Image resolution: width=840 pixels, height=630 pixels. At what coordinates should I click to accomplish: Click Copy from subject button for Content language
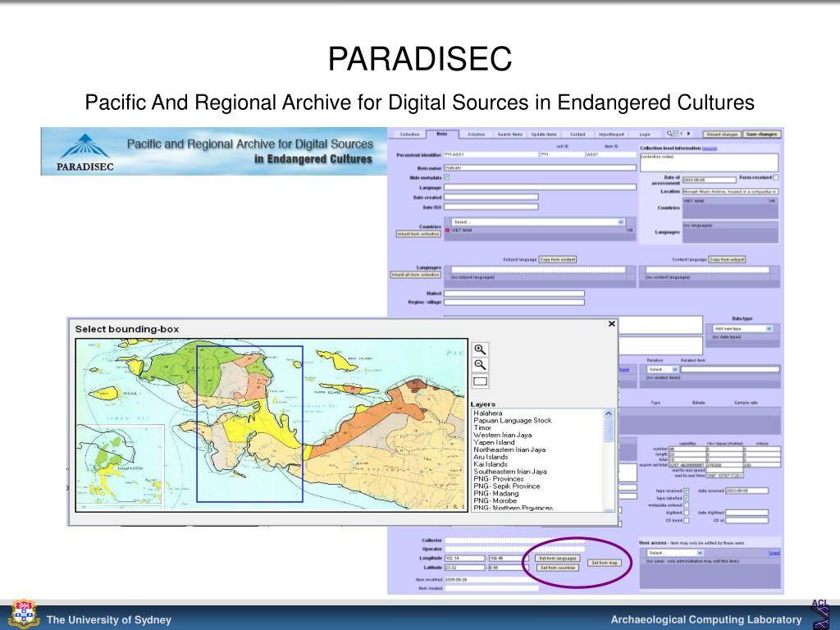coord(727,259)
